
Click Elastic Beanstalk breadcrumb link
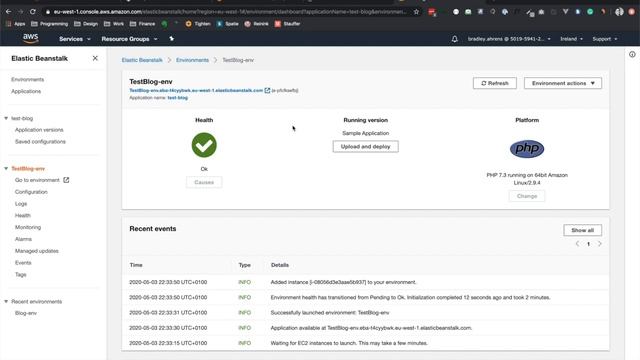142,60
